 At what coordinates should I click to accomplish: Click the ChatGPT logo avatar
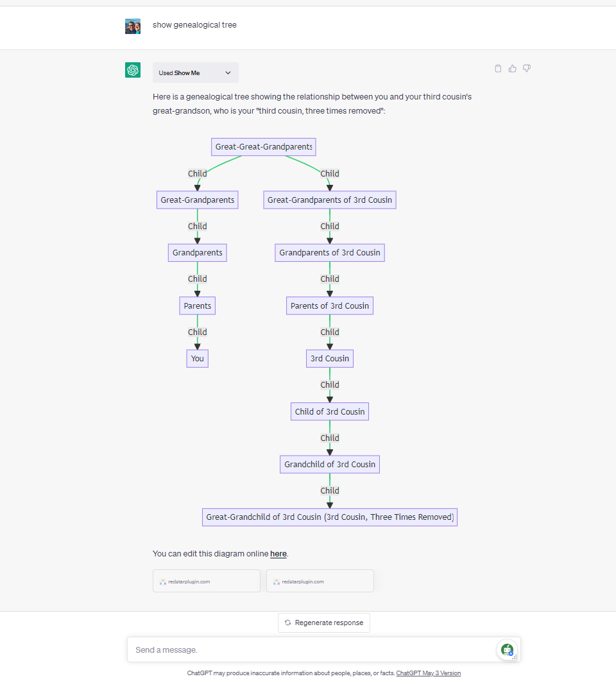coord(133,69)
